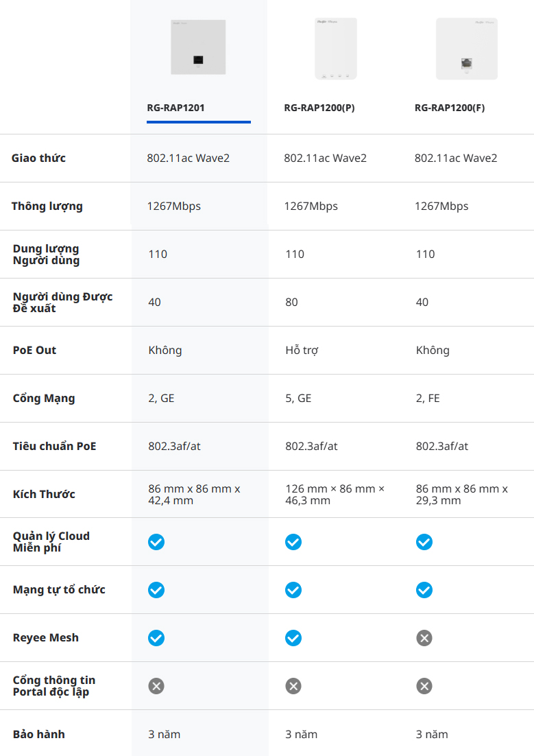This screenshot has height=756, width=534.
Task: Select the RG-RAP1201 model name
Action: point(176,108)
